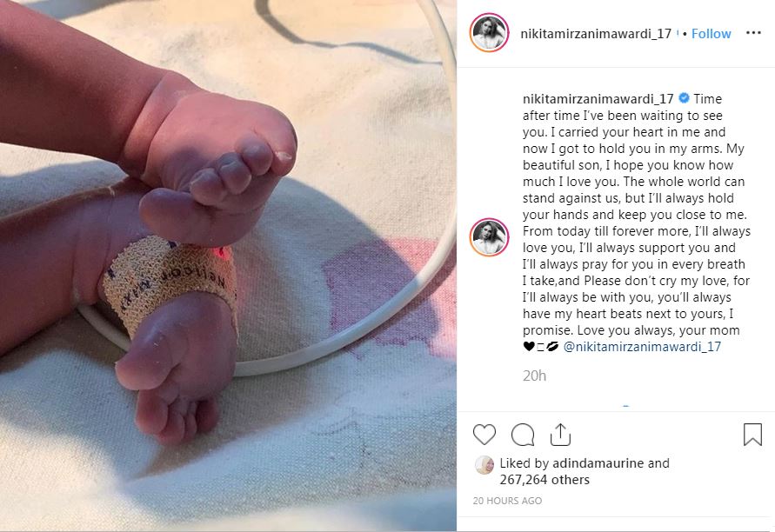This screenshot has height=532, width=775.
Task: Click the caption text paragraph
Action: (637, 223)
